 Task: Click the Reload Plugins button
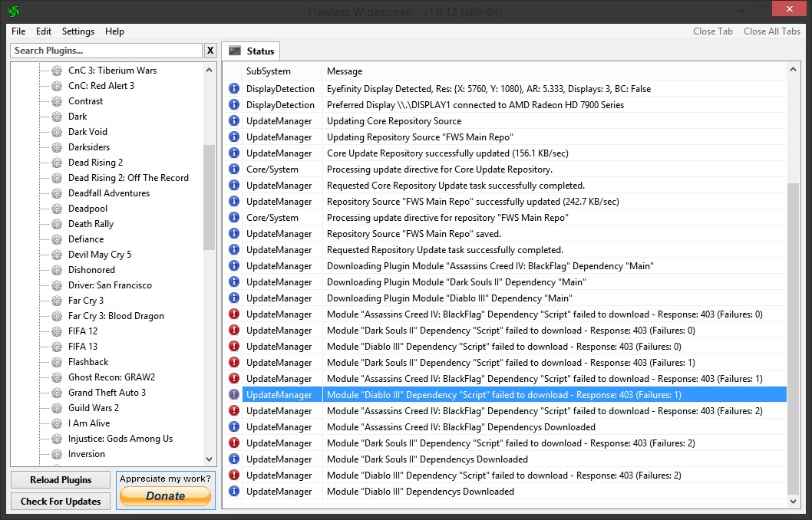click(61, 479)
